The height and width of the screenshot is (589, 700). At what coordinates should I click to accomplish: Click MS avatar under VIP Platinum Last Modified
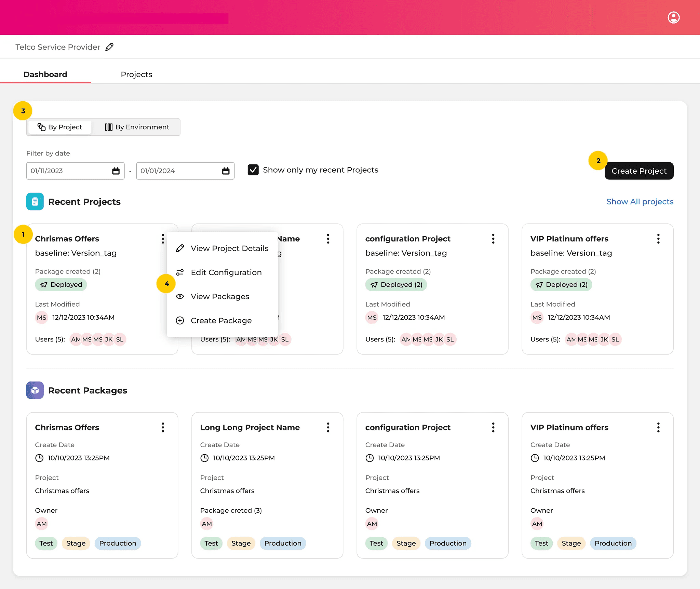pos(537,318)
